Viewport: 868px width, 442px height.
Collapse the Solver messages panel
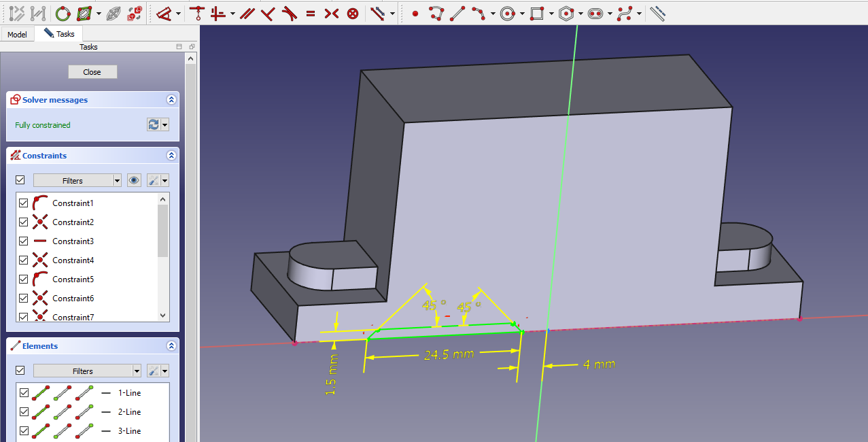(x=171, y=100)
